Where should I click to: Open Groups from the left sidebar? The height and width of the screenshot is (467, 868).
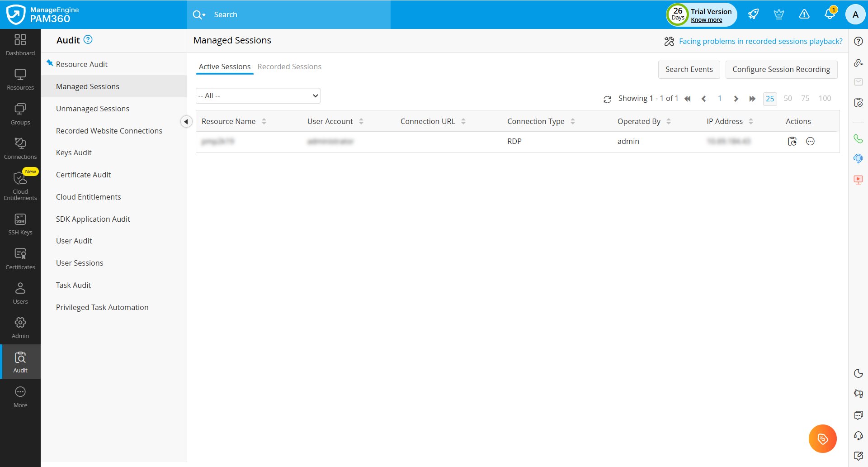pyautogui.click(x=20, y=114)
